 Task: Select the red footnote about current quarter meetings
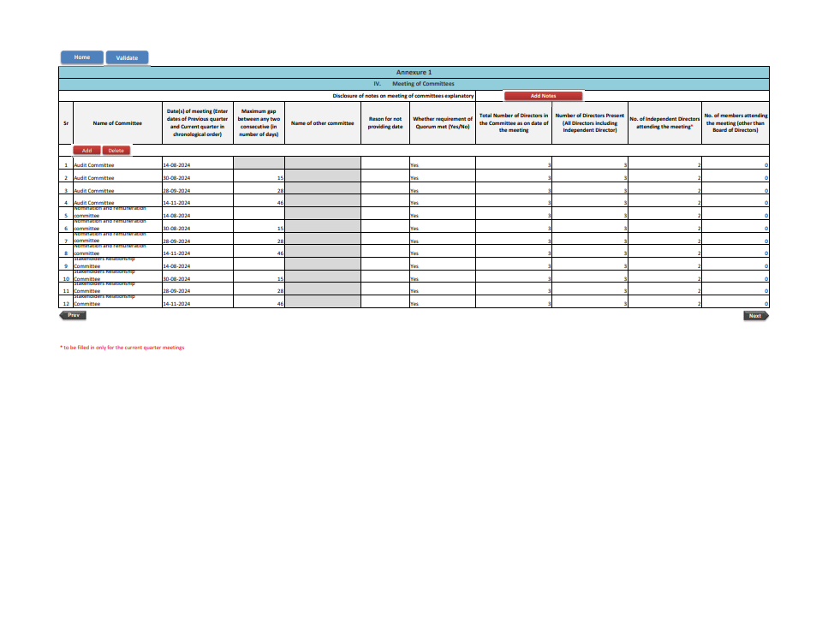tap(122, 348)
